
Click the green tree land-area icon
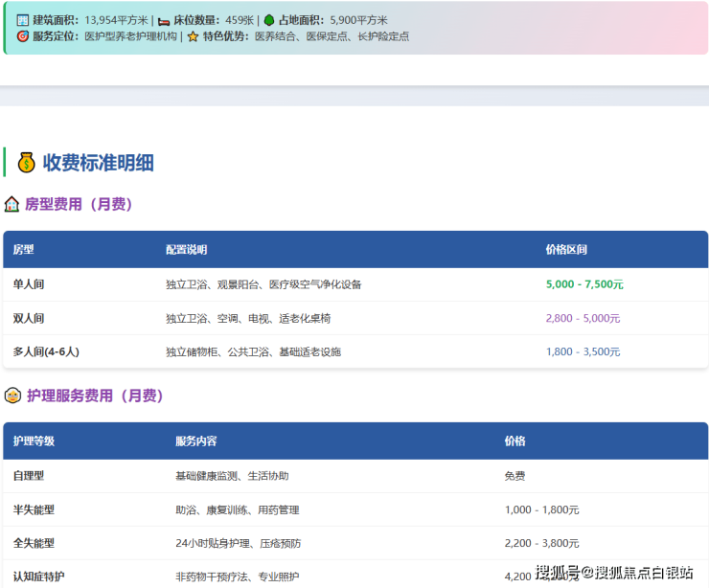[269, 19]
